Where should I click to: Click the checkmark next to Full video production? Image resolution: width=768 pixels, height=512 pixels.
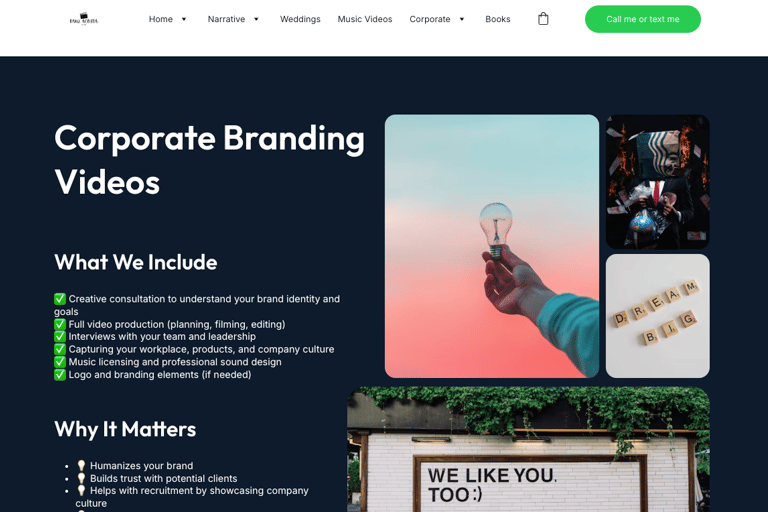(x=60, y=324)
